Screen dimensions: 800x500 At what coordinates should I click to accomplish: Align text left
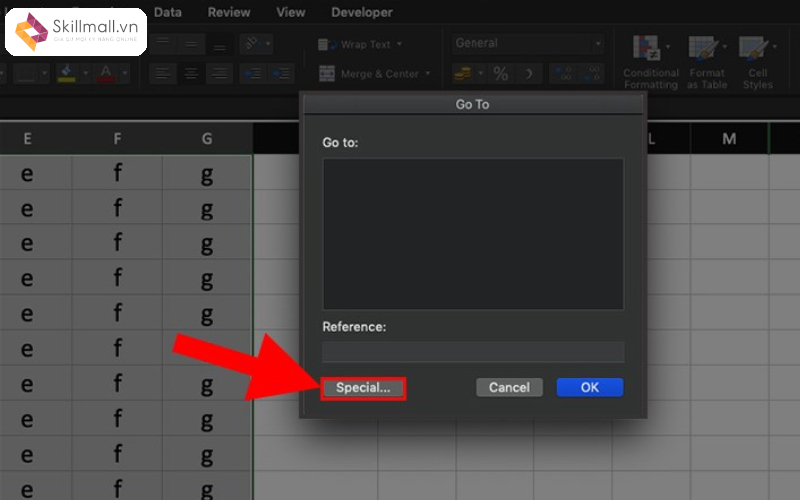[x=163, y=74]
